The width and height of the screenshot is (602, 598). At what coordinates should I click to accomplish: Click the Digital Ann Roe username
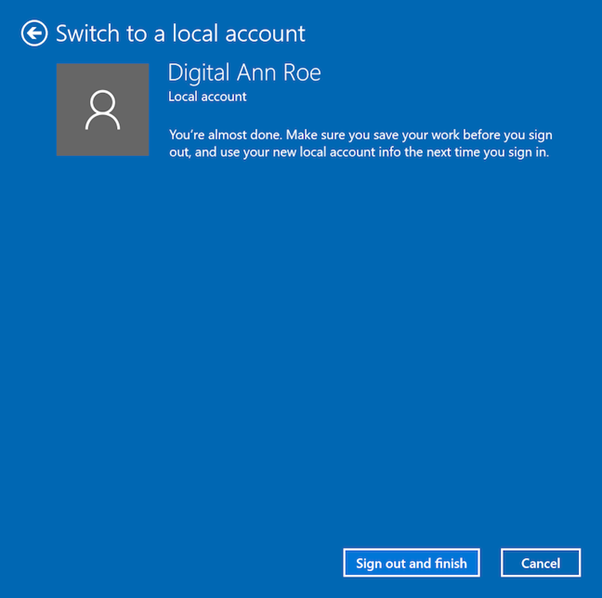click(x=244, y=73)
